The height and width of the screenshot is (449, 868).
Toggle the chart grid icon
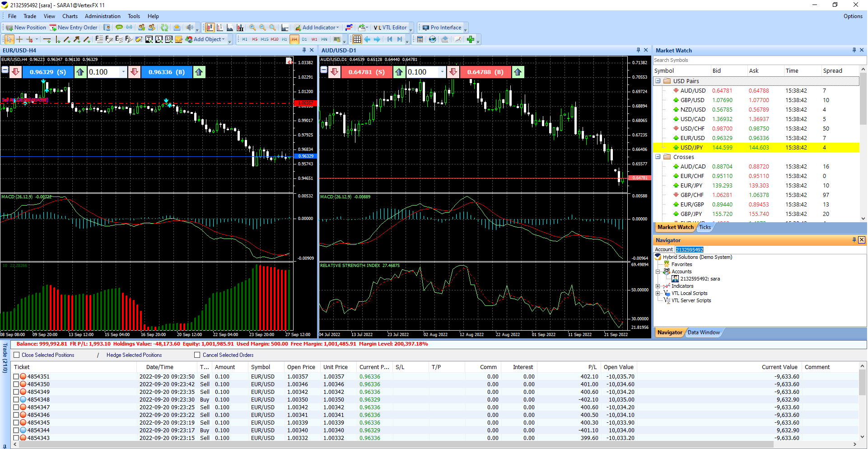pos(357,39)
